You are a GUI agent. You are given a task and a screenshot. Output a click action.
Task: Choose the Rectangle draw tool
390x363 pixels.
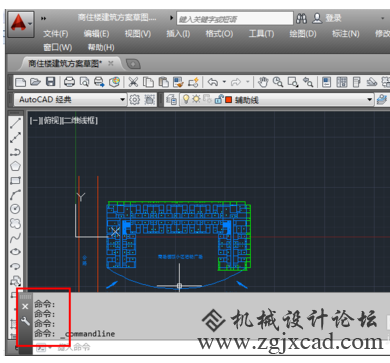coord(15,180)
